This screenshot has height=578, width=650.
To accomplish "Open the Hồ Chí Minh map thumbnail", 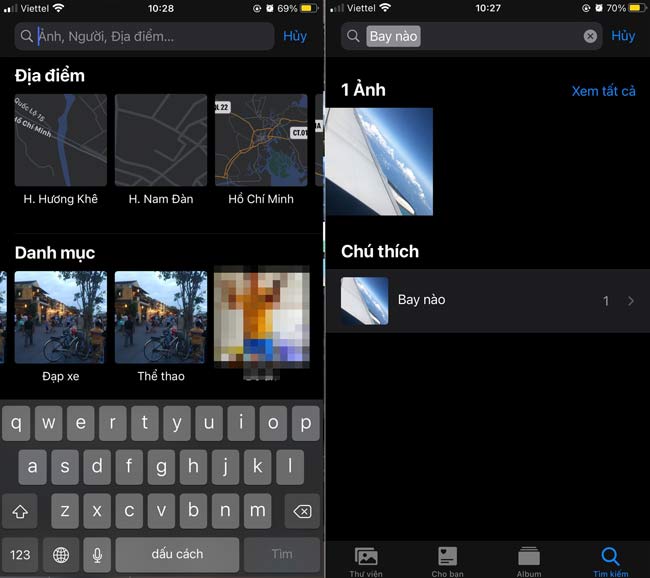I will pos(261,141).
